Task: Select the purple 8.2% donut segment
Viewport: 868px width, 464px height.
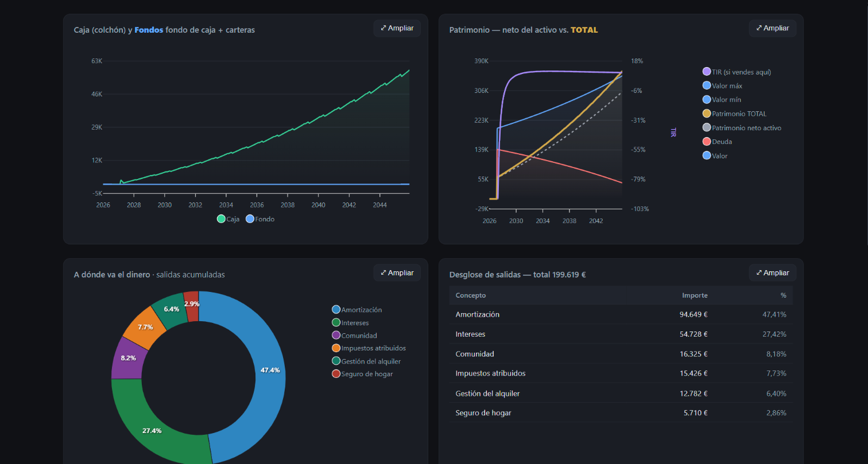Action: [128, 358]
